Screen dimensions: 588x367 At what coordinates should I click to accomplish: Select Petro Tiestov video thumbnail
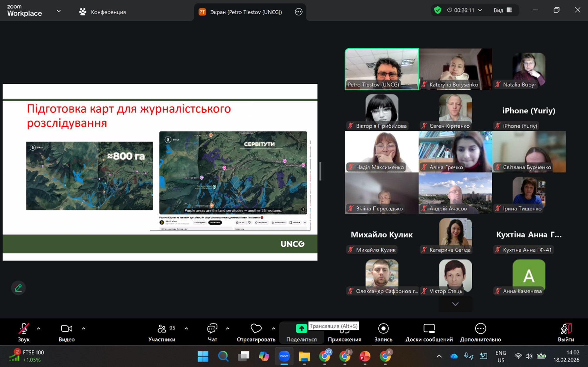[x=382, y=69]
